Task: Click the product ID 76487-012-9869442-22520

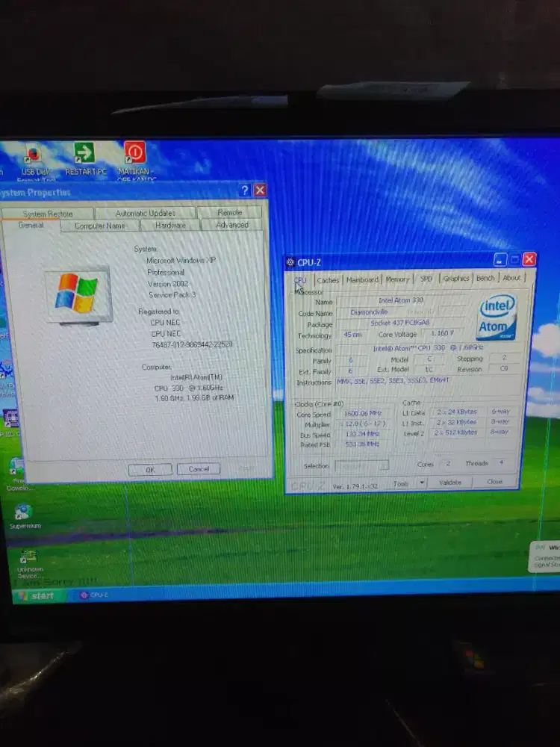Action: 192,344
